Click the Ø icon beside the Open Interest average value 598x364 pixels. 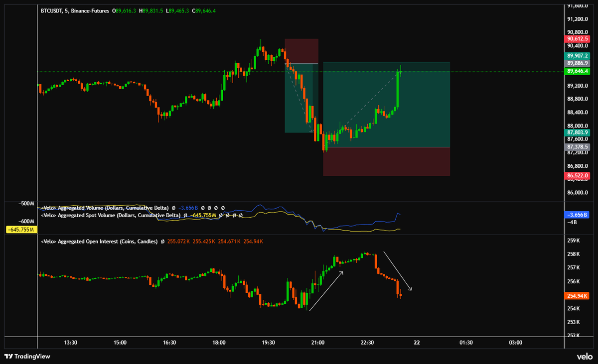pos(163,242)
